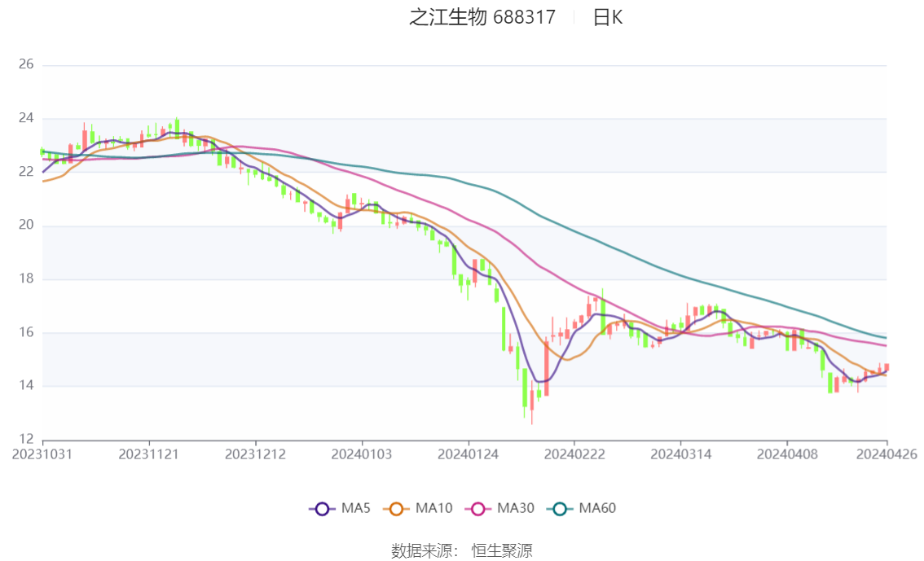Image resolution: width=924 pixels, height=561 pixels.
Task: Select the 20231031 date label on x-axis
Action: (42, 454)
